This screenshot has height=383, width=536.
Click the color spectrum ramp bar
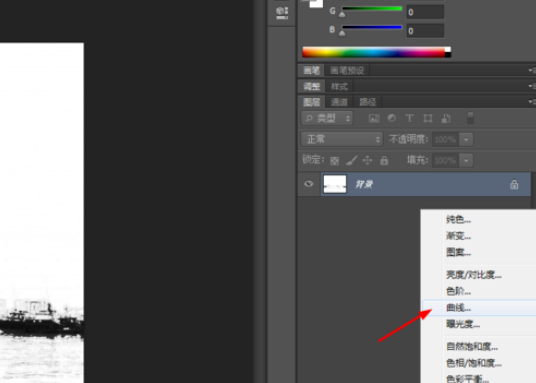376,52
